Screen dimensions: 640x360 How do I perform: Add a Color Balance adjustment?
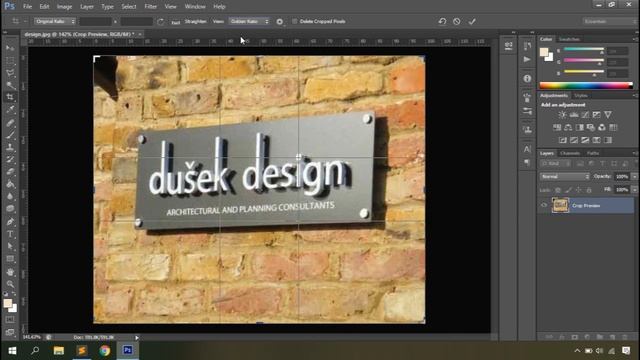click(x=568, y=128)
